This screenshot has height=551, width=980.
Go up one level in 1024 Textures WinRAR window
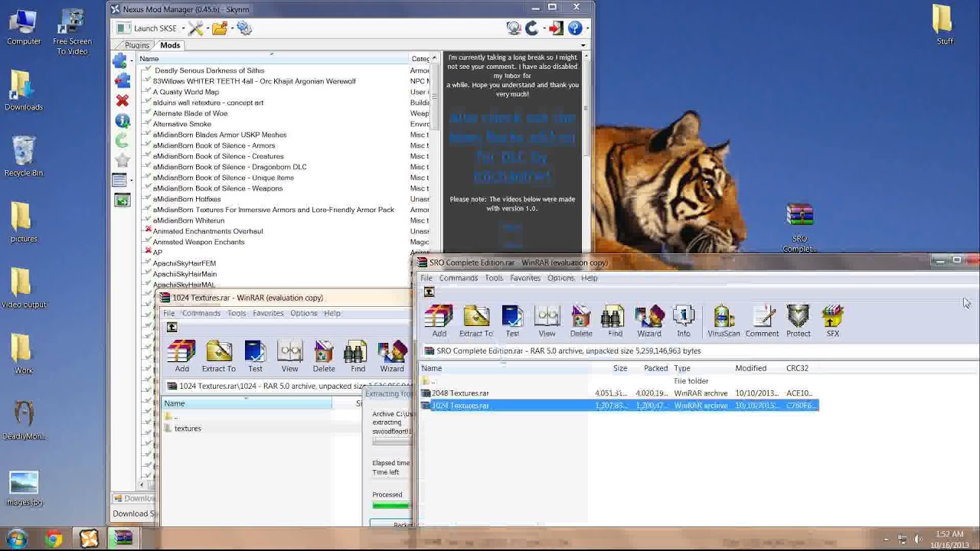point(172,327)
